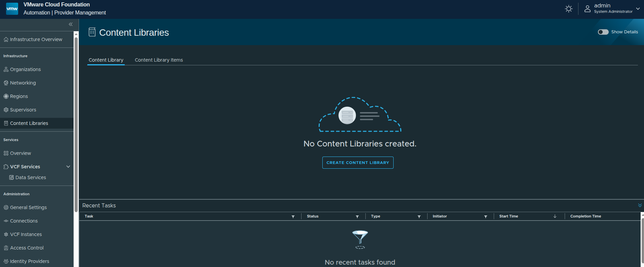Screen dimensions: 644x267
Task: Click the Recent Tasks heading
Action: (99, 205)
